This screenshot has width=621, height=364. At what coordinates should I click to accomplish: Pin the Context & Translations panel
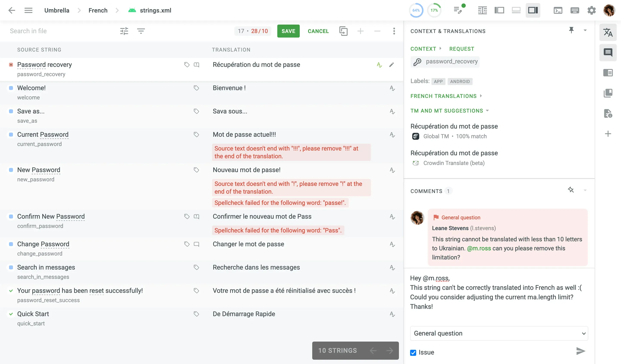pyautogui.click(x=571, y=30)
